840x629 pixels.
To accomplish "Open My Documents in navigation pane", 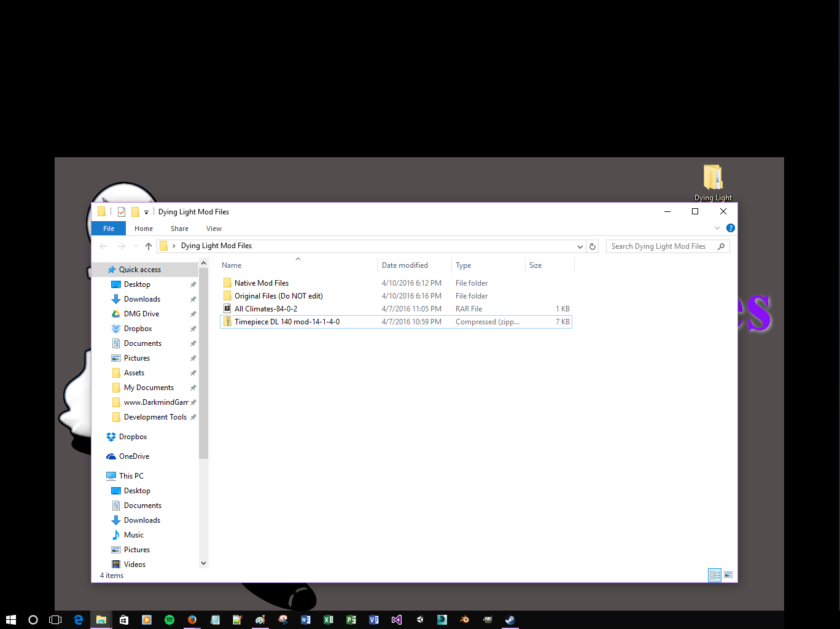I will (x=149, y=388).
